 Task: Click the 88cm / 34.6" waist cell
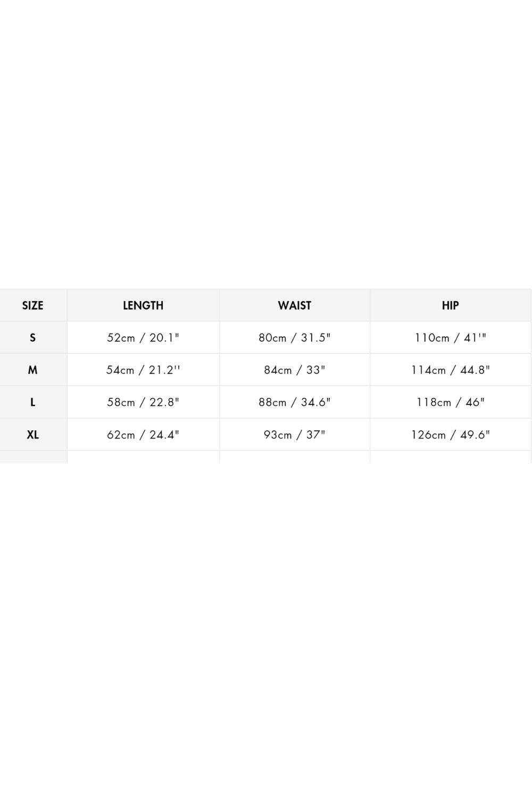coord(295,402)
